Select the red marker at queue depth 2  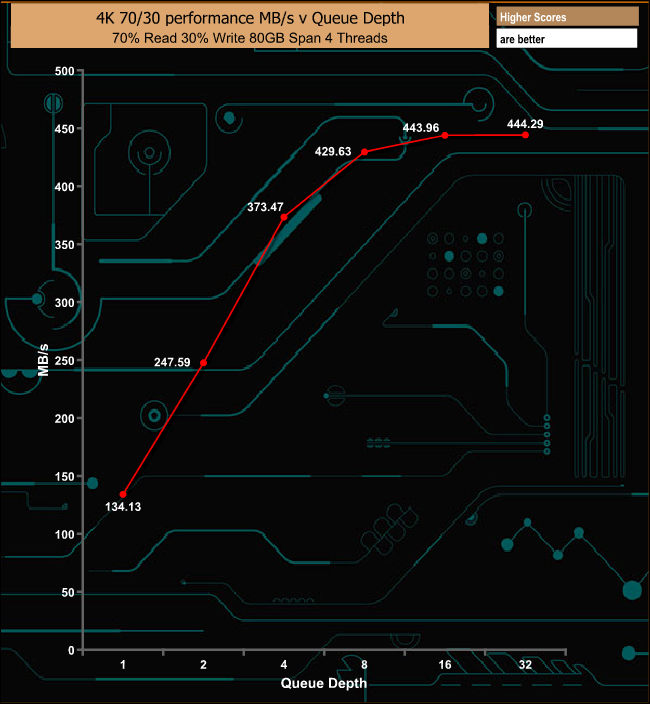click(204, 363)
